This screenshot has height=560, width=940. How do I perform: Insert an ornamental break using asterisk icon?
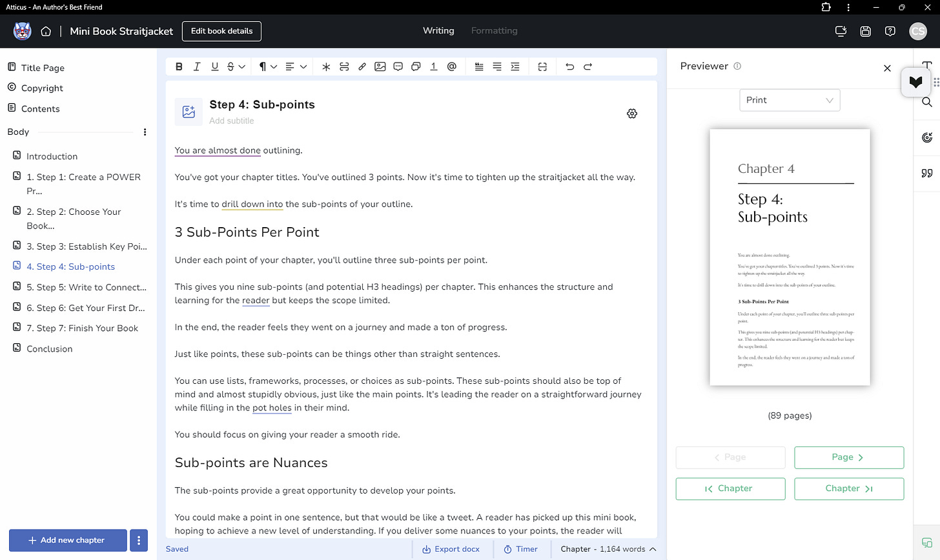(x=326, y=66)
